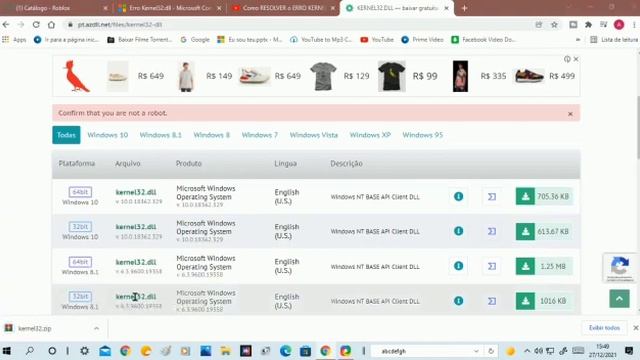Open Google bookmark
This screenshot has width=640, height=360.
point(195,40)
